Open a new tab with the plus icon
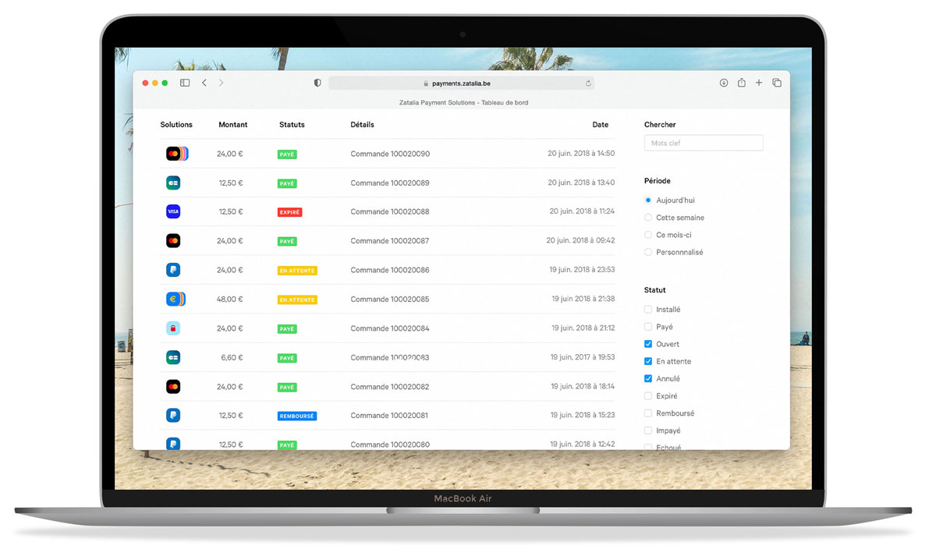 [x=759, y=83]
